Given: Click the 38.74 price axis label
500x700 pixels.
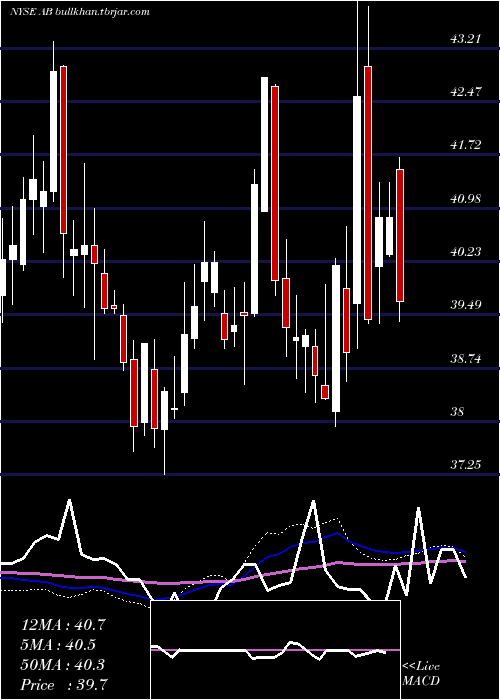Looking at the screenshot, I should (x=466, y=358).
